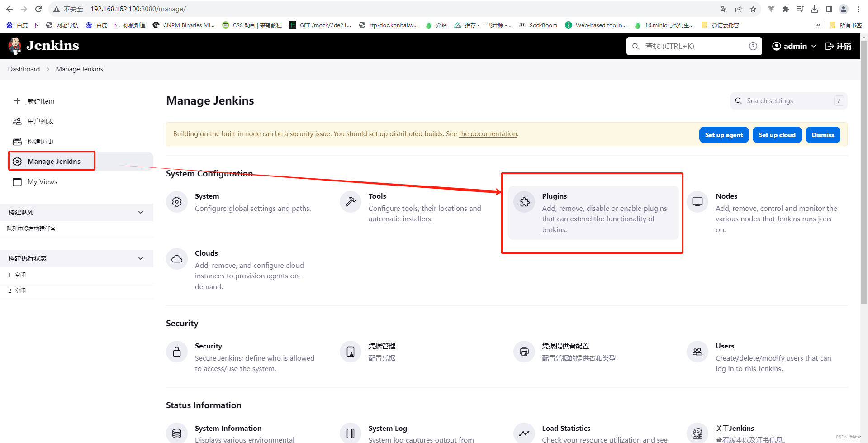Open the 所有书签 bookmarks folder
This screenshot has height=443, width=868.
click(846, 25)
